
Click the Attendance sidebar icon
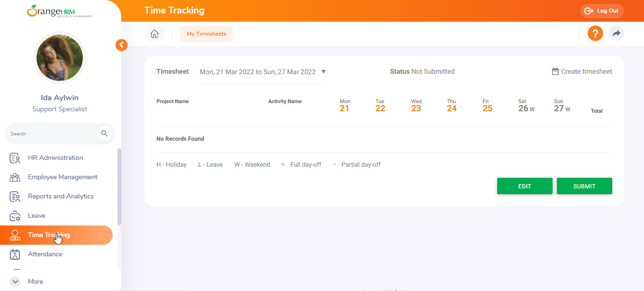tap(14, 254)
